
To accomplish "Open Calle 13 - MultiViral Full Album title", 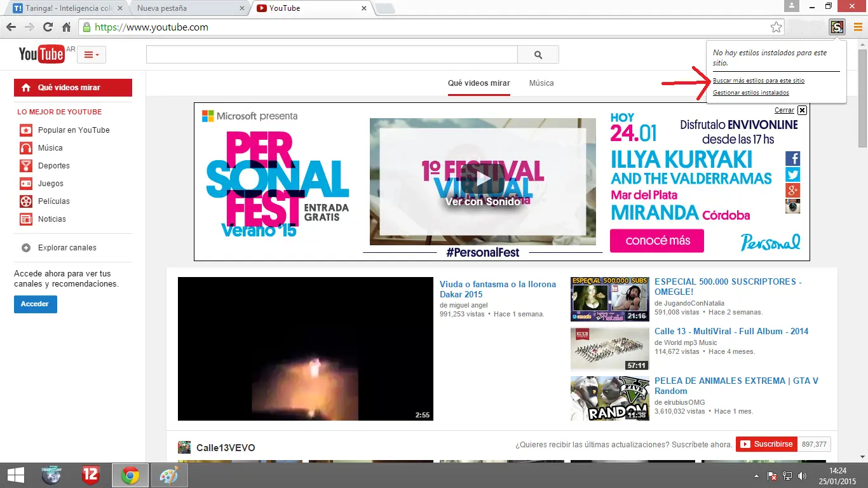I will (731, 331).
